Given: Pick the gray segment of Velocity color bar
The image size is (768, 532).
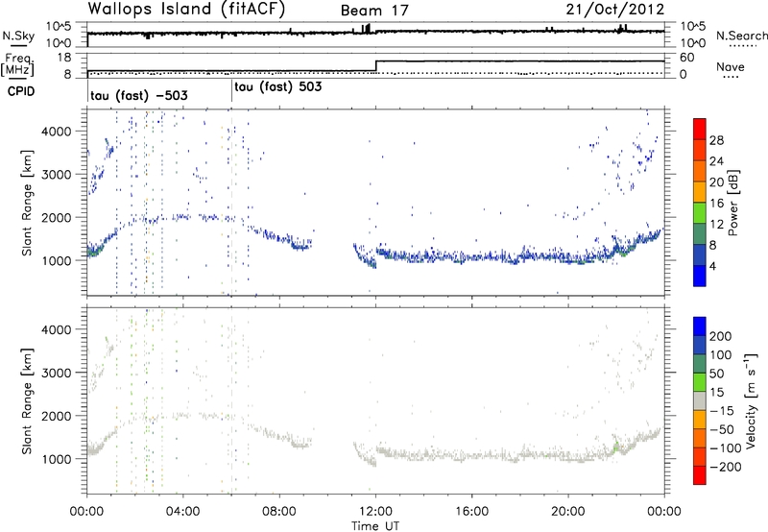Looking at the screenshot, I should point(700,400).
